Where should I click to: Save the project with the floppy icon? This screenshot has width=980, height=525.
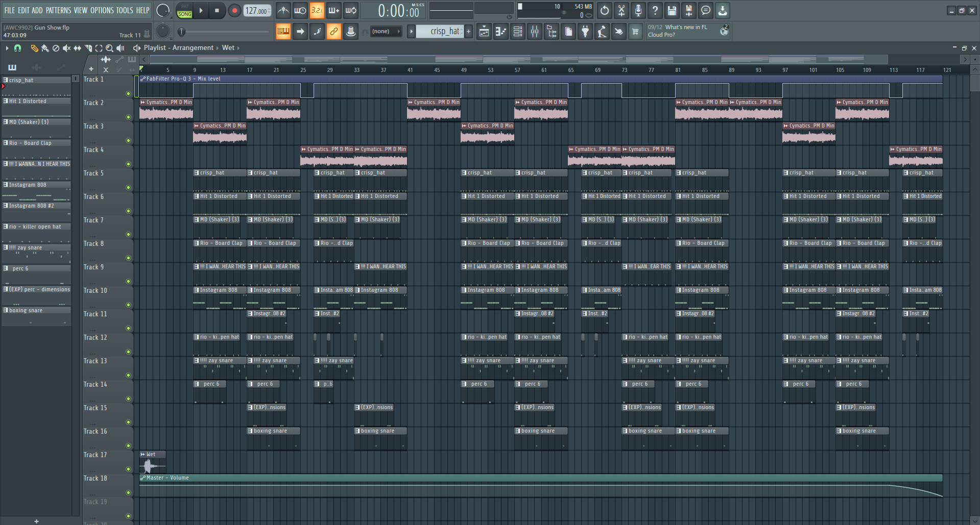tap(672, 10)
